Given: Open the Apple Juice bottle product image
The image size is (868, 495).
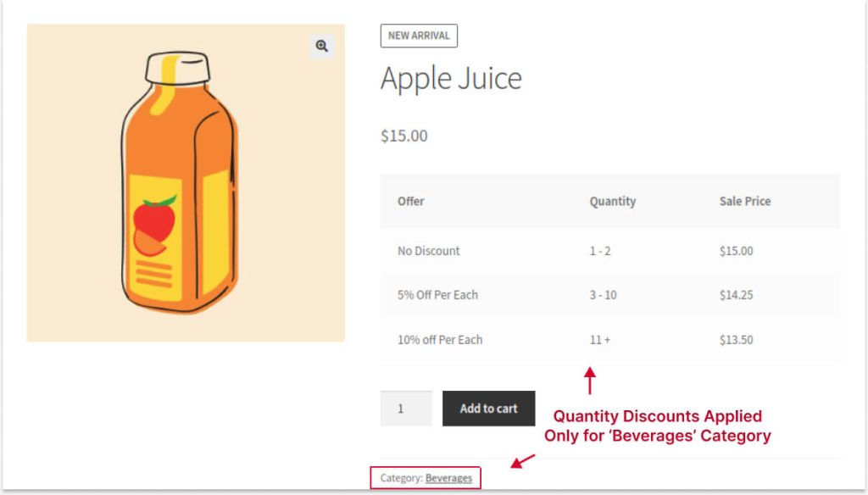Looking at the screenshot, I should [x=186, y=183].
